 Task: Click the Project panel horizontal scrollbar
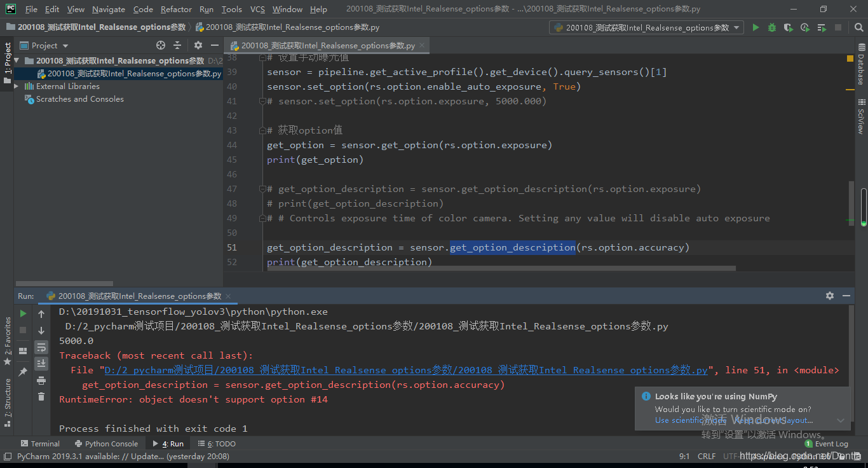click(x=64, y=284)
